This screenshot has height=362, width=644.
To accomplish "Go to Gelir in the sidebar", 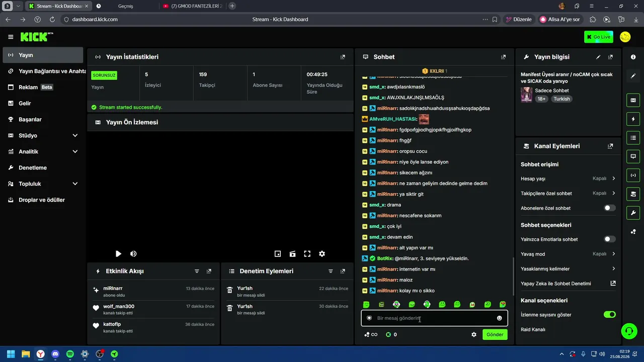I will point(43,104).
